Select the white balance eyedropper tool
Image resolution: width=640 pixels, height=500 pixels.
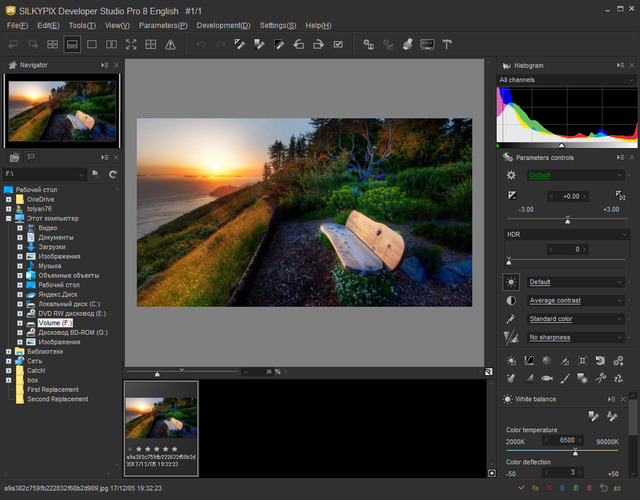click(594, 416)
